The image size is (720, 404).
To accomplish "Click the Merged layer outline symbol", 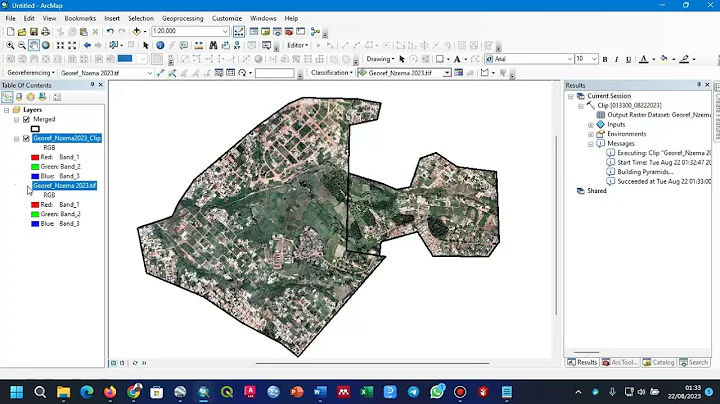I will click(35, 129).
